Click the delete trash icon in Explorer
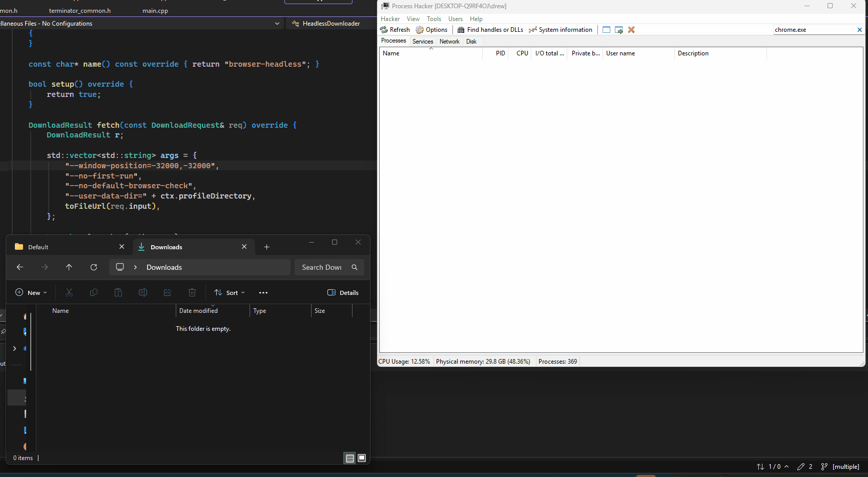 coord(192,292)
